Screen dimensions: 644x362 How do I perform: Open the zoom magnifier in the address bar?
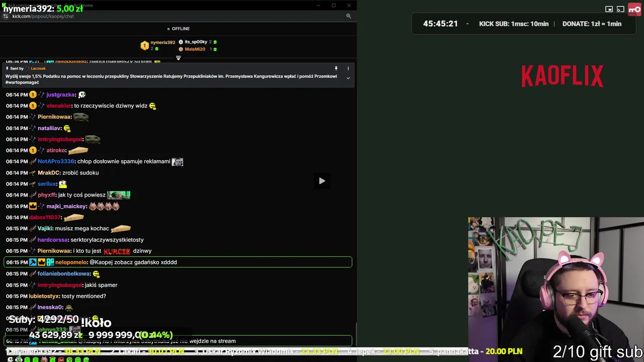pos(348,16)
